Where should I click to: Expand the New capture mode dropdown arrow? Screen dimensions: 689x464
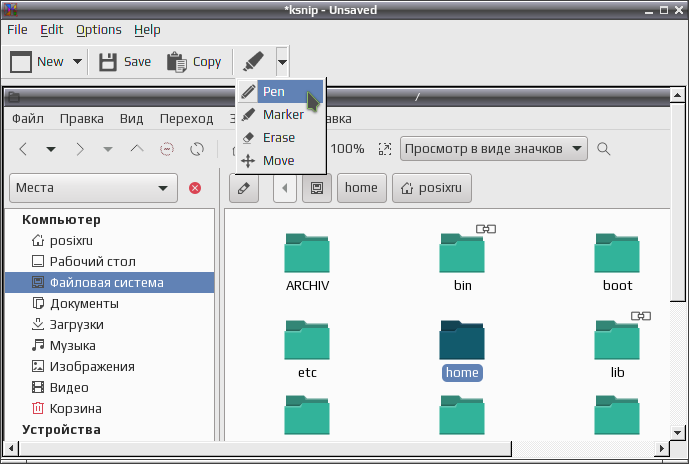(x=77, y=62)
